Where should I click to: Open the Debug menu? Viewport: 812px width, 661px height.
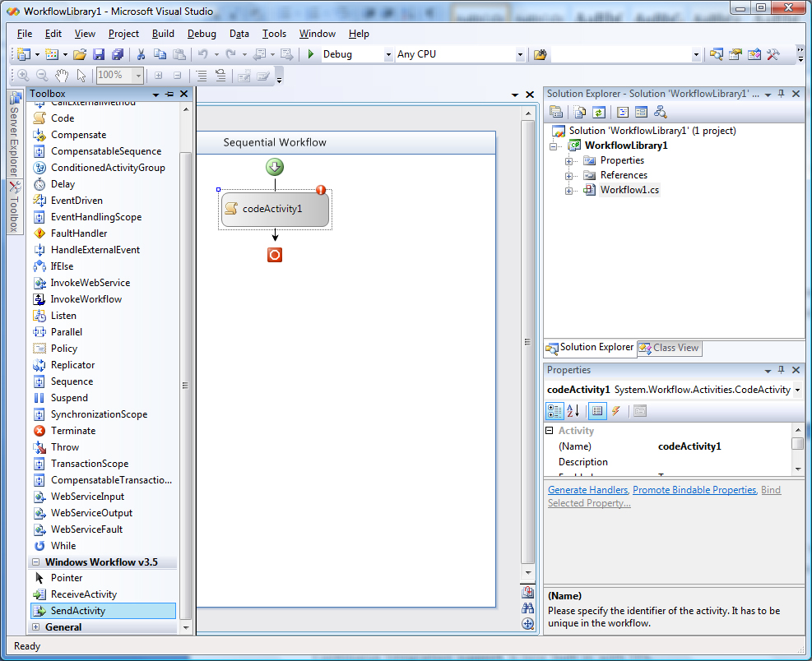202,34
